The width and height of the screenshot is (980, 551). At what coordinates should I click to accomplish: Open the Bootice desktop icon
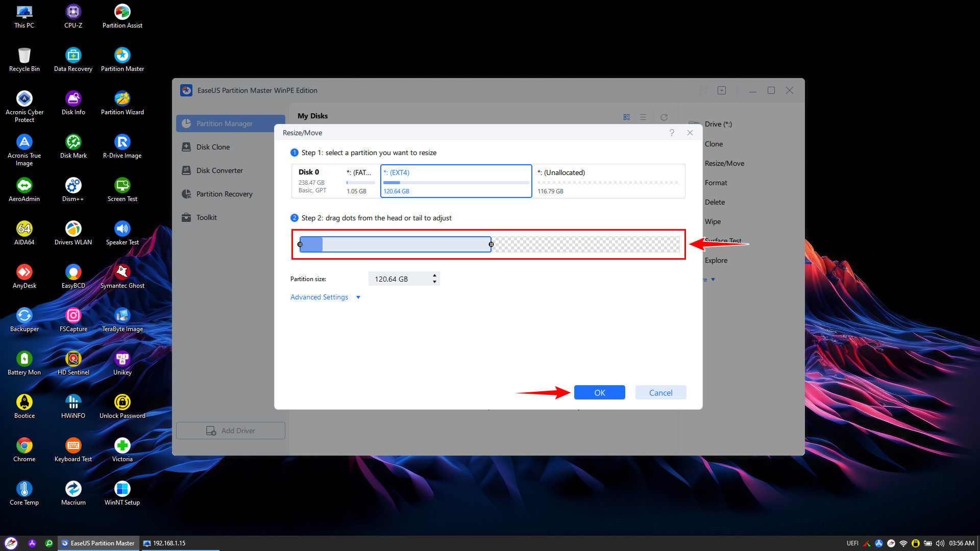(24, 403)
